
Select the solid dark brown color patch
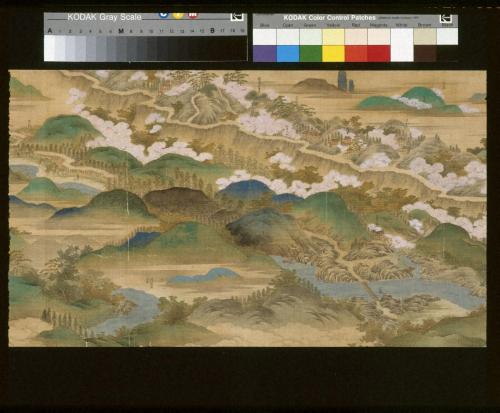pyautogui.click(x=425, y=54)
